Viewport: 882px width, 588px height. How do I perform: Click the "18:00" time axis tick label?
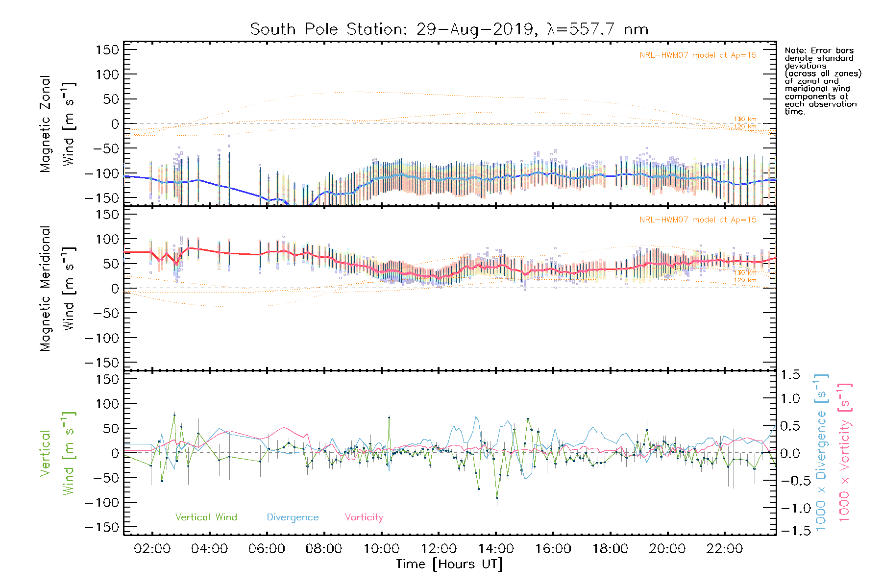[610, 549]
